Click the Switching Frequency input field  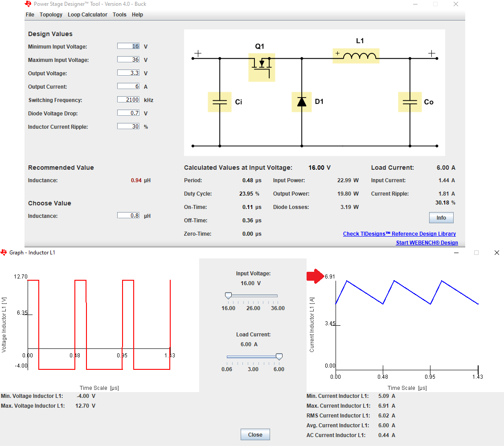pos(128,99)
